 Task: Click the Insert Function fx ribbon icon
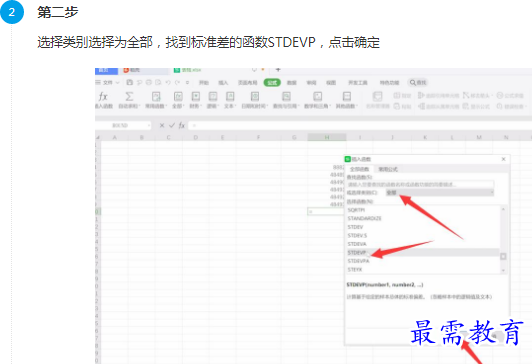103,97
